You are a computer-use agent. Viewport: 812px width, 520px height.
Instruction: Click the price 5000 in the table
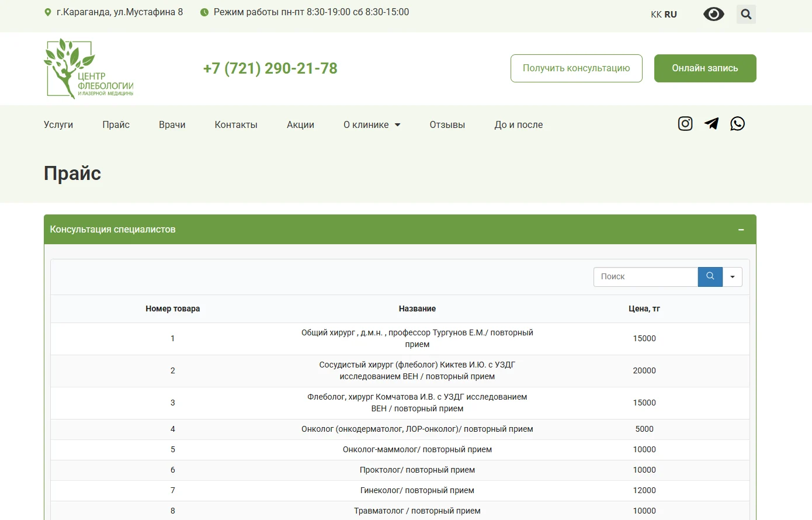(644, 429)
